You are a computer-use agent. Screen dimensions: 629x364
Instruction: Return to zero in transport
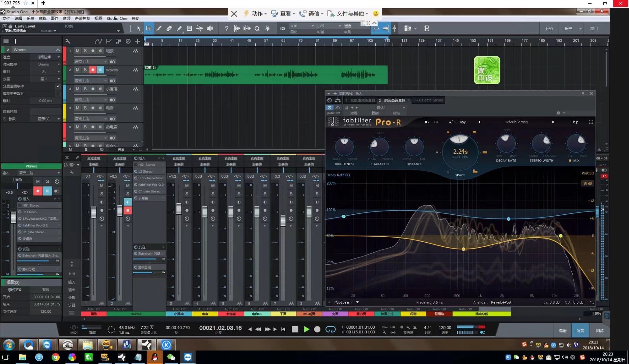pos(283,329)
